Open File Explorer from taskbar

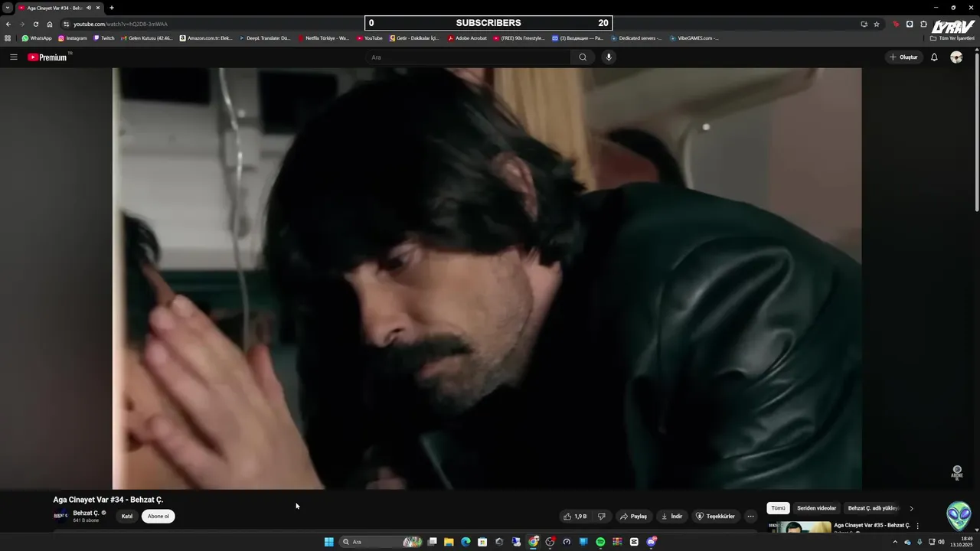449,542
